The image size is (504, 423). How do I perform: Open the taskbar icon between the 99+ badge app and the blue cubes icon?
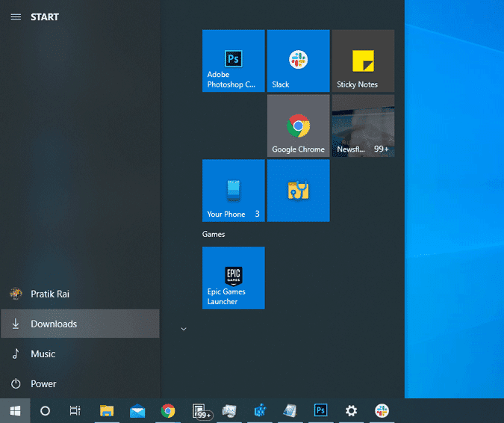click(x=229, y=411)
